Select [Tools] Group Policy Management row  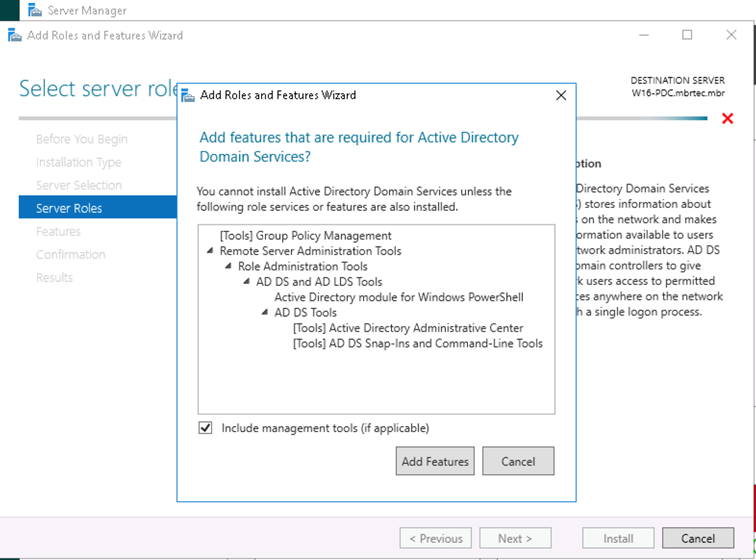tap(306, 235)
